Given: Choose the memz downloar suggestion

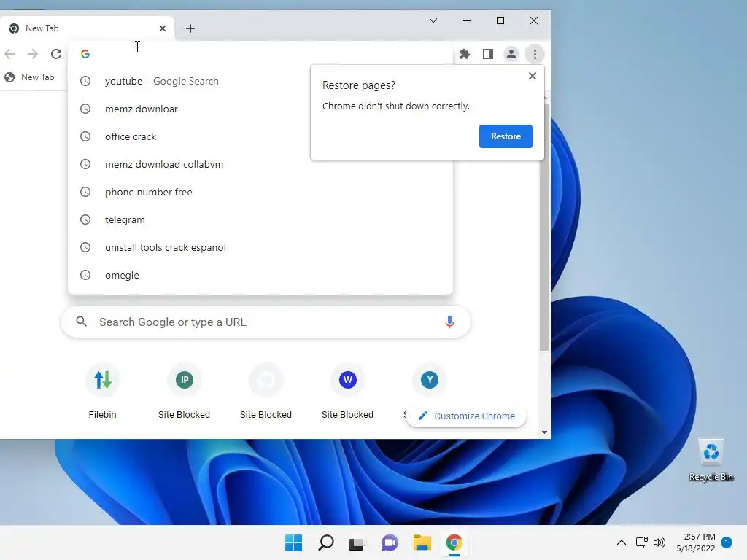Looking at the screenshot, I should tap(260, 109).
